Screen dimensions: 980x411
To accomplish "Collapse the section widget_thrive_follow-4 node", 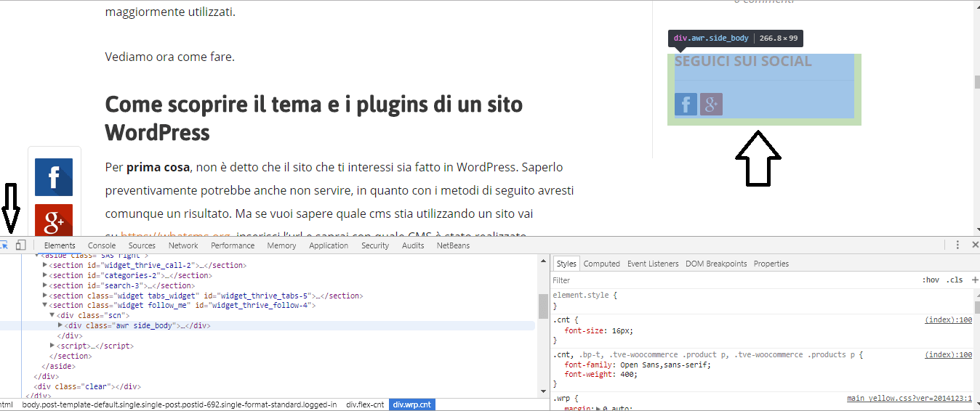I will tap(45, 306).
